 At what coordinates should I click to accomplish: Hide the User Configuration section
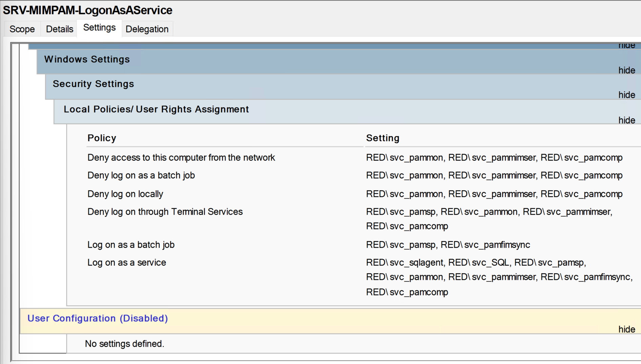[626, 329]
